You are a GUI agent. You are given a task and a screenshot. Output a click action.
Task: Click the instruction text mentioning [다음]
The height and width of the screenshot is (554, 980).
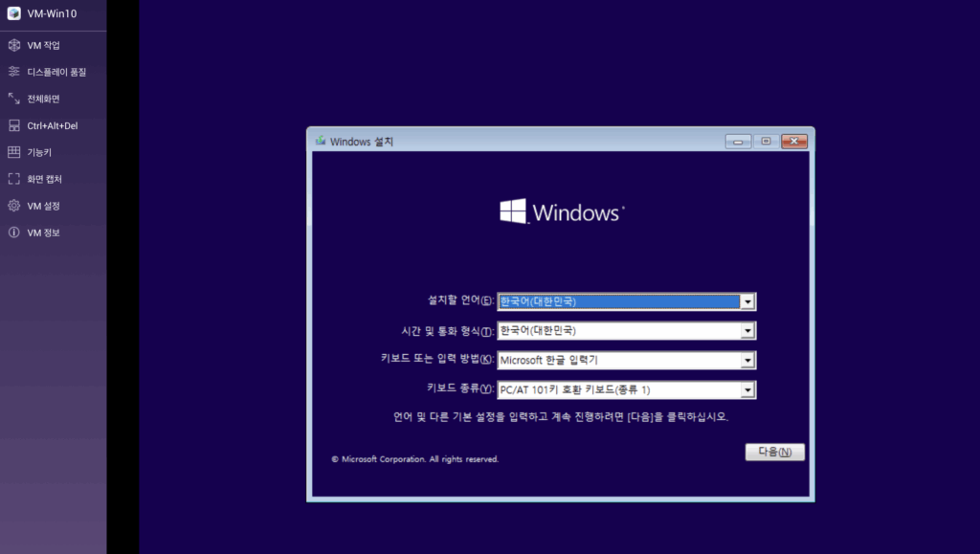pos(561,416)
